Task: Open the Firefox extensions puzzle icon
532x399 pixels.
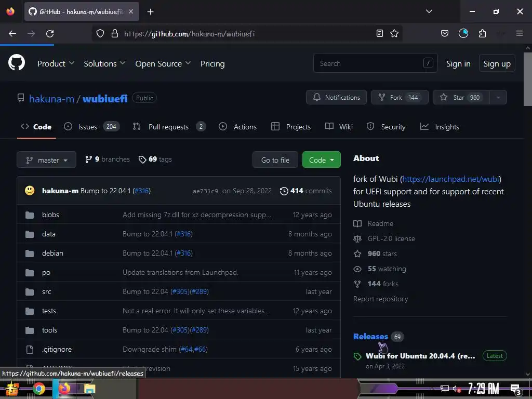Action: (482, 33)
